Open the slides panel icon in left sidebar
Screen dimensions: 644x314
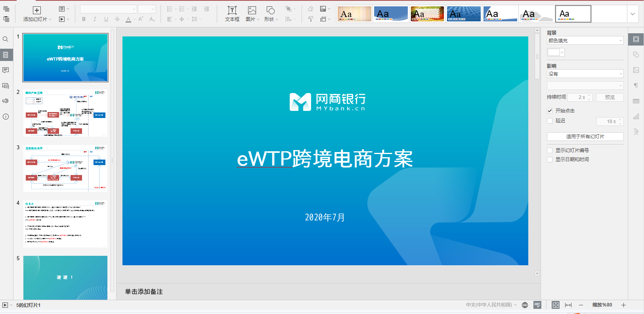(6, 55)
